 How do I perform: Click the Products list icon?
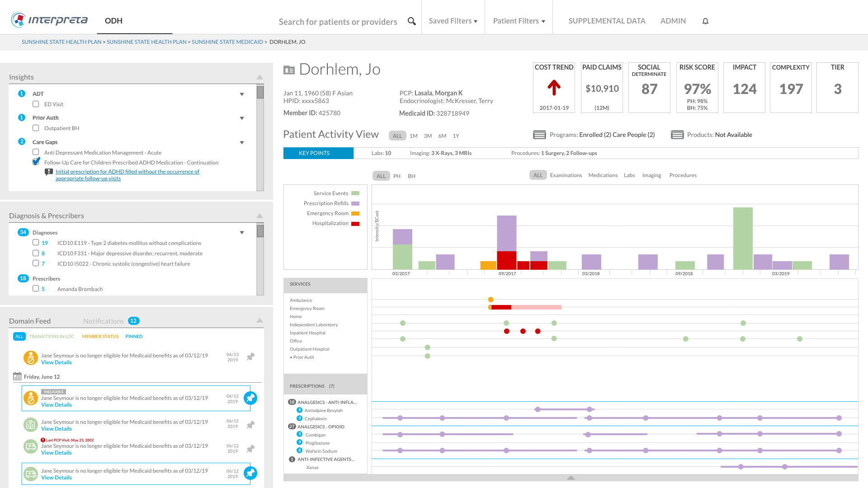pyautogui.click(x=677, y=135)
